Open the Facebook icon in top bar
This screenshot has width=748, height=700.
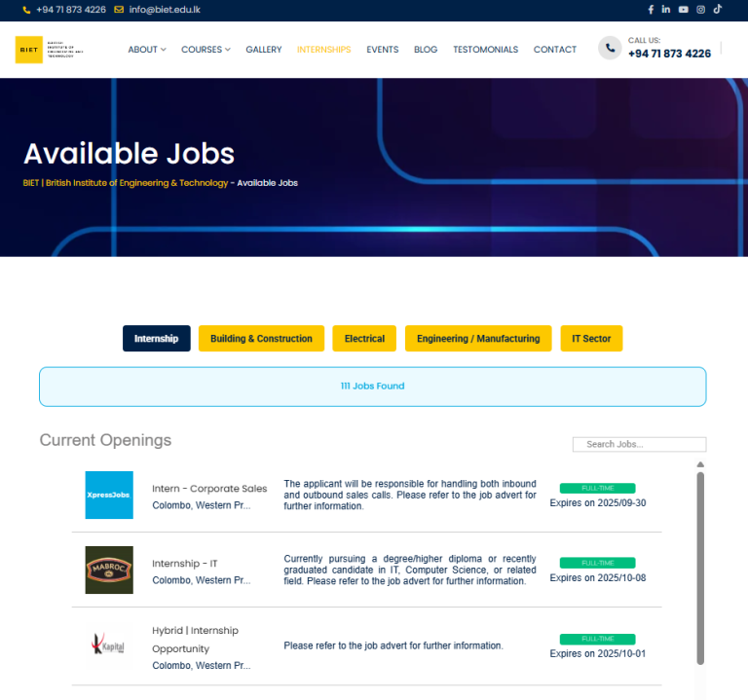(651, 10)
